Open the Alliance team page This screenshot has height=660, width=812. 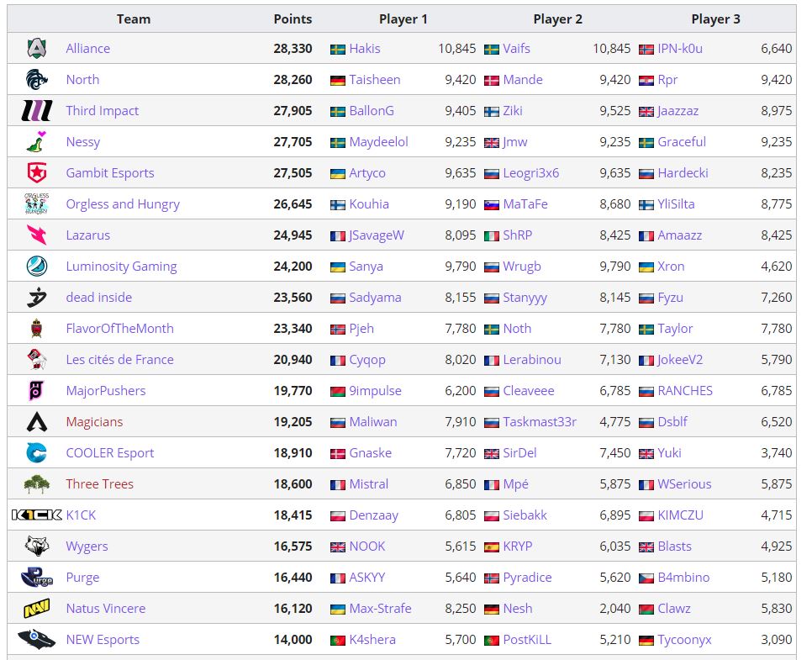point(87,49)
